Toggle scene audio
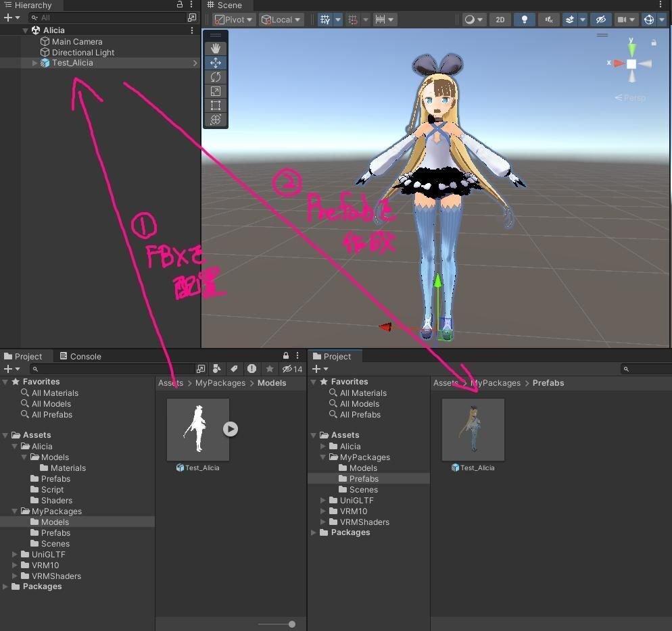Image resolution: width=672 pixels, height=631 pixels. point(548,20)
